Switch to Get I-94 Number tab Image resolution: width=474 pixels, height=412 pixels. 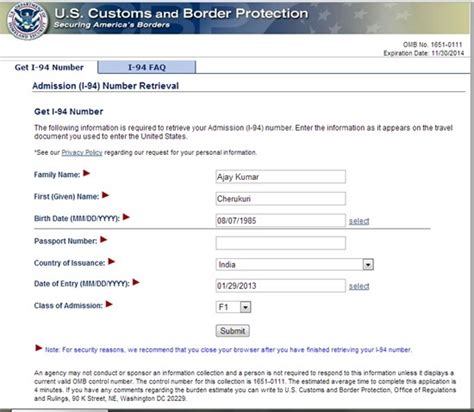coord(49,67)
